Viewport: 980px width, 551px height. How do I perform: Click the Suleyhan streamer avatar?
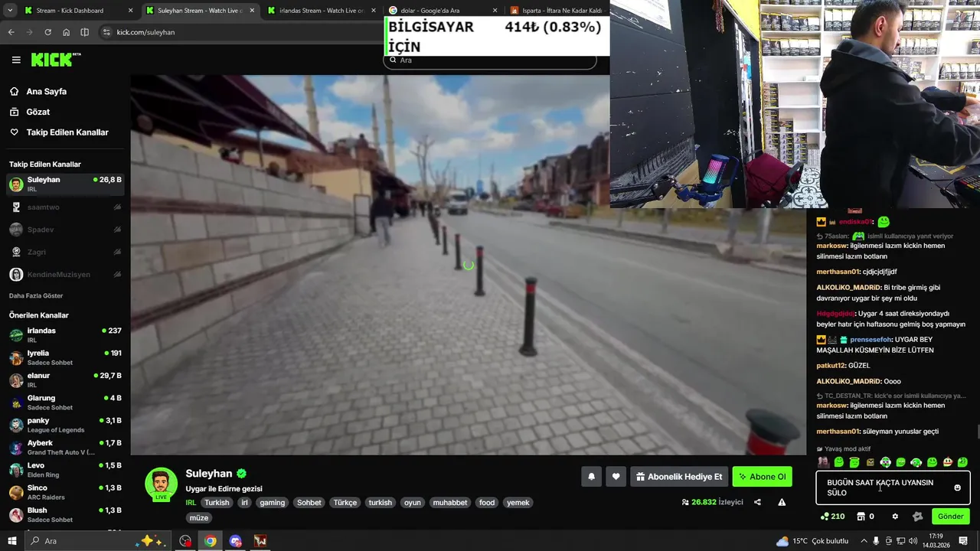coord(161,483)
